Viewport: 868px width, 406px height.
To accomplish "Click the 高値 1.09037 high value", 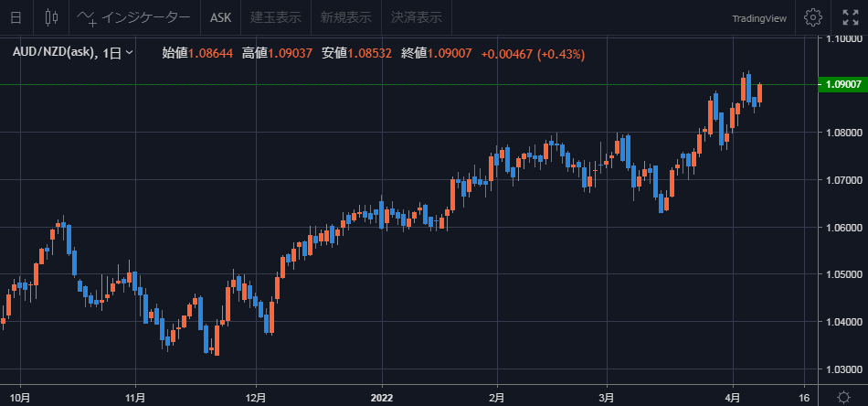I will [278, 54].
